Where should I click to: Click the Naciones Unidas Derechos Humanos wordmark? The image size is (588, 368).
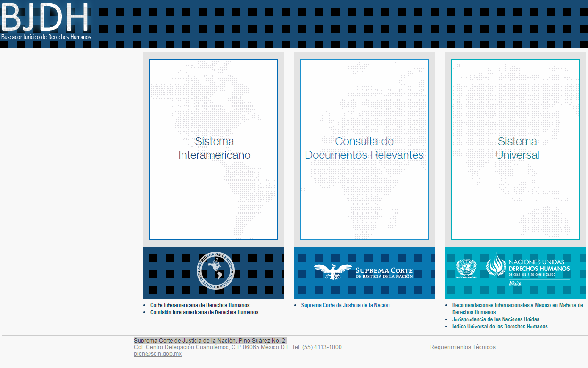pyautogui.click(x=538, y=265)
